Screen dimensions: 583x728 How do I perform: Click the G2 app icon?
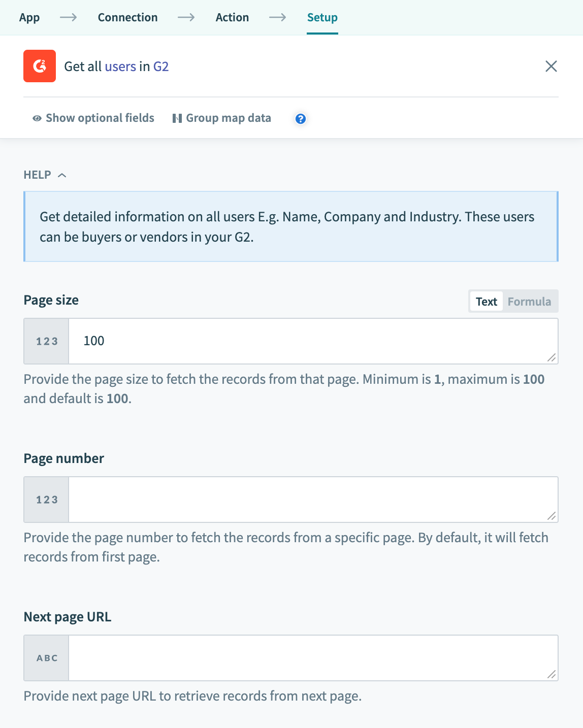point(39,66)
